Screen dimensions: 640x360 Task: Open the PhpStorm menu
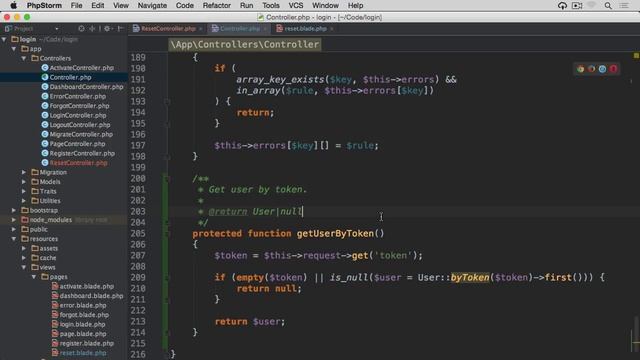point(44,5)
